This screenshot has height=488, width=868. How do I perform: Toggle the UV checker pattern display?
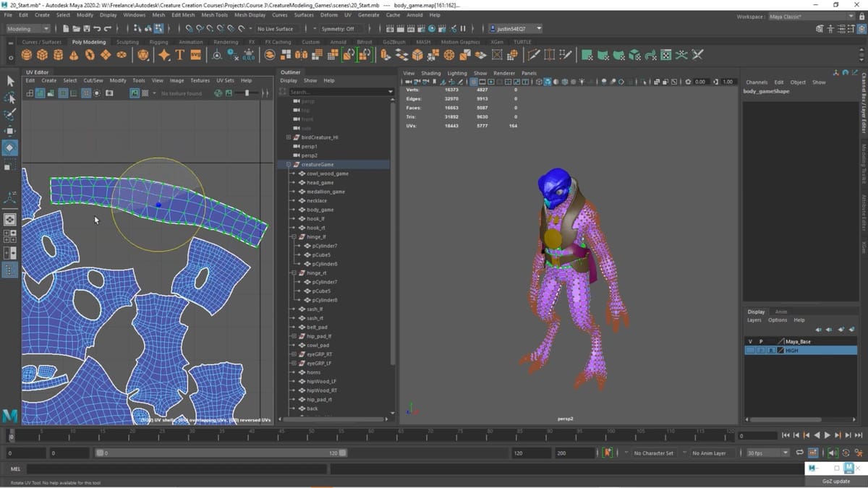click(x=145, y=93)
